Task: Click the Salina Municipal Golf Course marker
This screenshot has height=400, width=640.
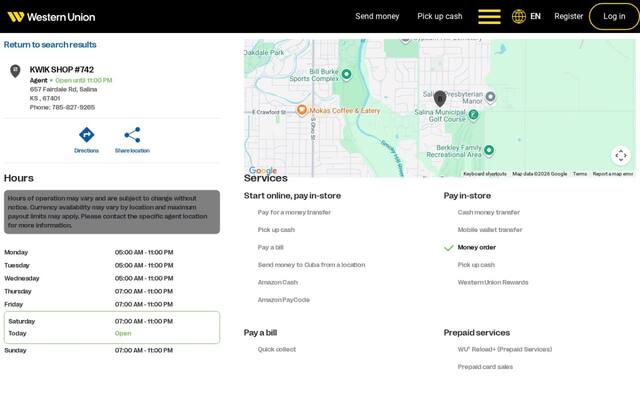Action: coord(473,115)
